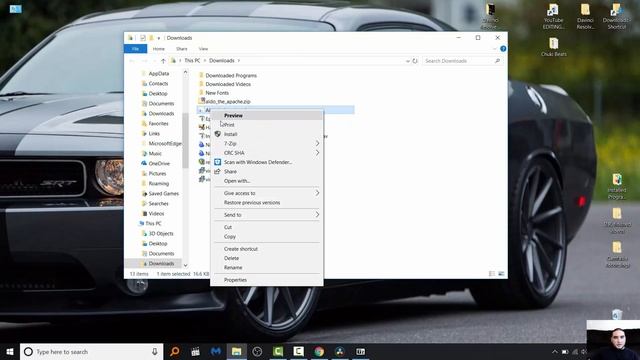Click the shield icon next to Install

coord(218,134)
